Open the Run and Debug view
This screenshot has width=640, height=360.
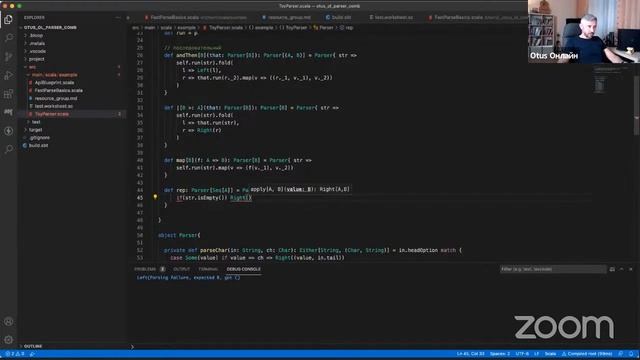pos(8,75)
